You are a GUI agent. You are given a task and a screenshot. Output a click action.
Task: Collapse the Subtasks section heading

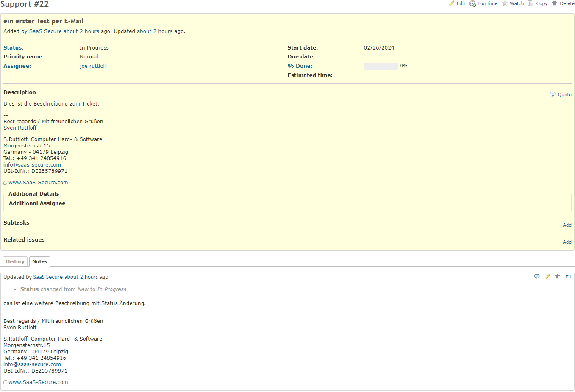(x=16, y=222)
